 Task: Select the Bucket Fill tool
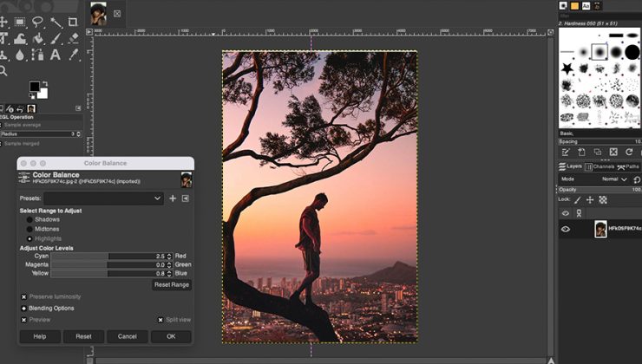[38, 38]
